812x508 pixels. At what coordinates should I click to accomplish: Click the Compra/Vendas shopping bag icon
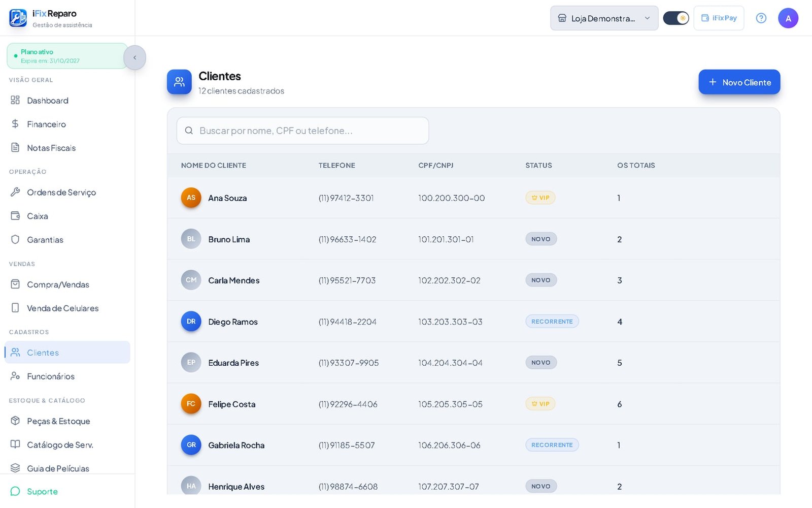15,284
